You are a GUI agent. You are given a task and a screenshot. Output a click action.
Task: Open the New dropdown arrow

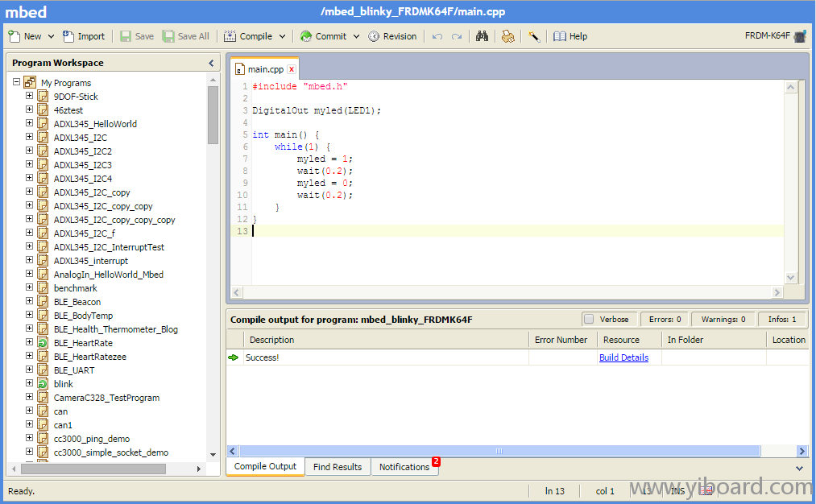[x=51, y=36]
